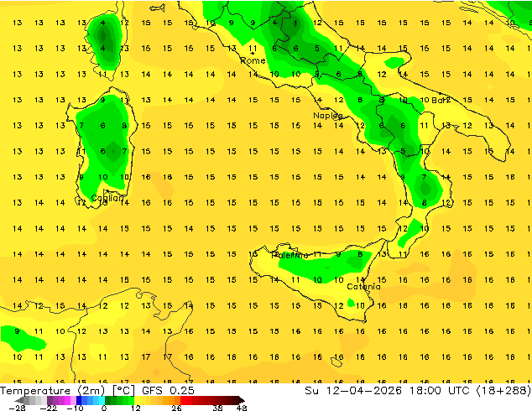Click the Cagliari city label
Viewport: 532px width, 411px height.
(x=108, y=198)
